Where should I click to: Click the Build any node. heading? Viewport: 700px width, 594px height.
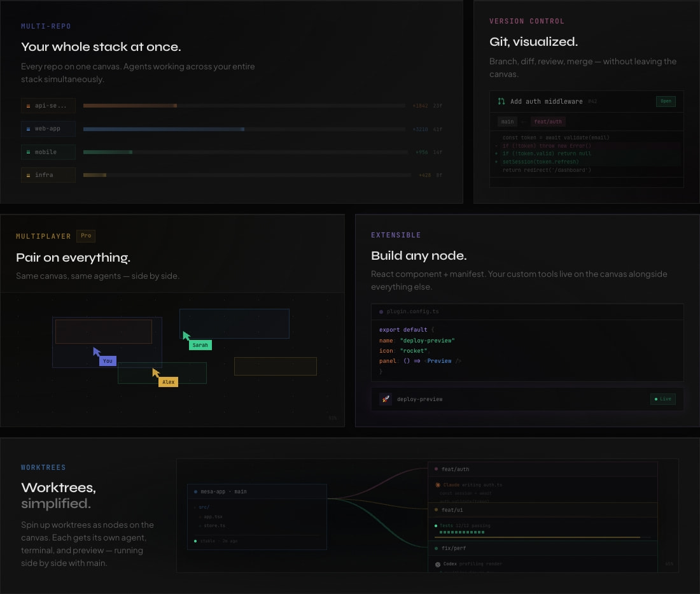(x=419, y=255)
